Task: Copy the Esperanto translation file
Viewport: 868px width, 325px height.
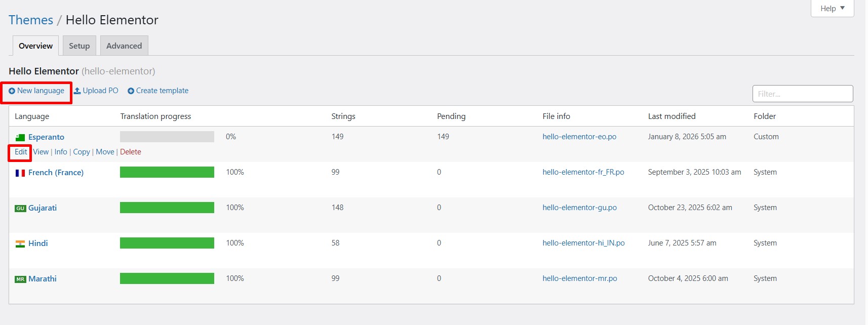Action: (82, 152)
